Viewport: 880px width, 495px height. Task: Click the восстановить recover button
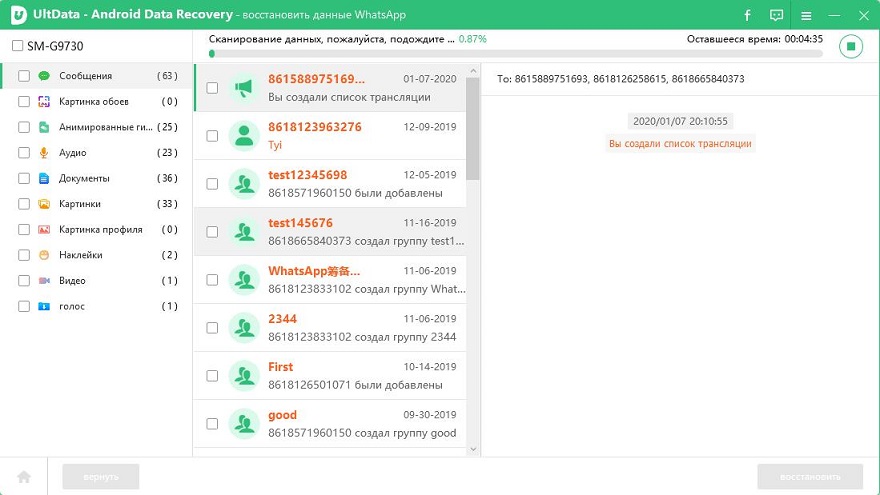(810, 476)
